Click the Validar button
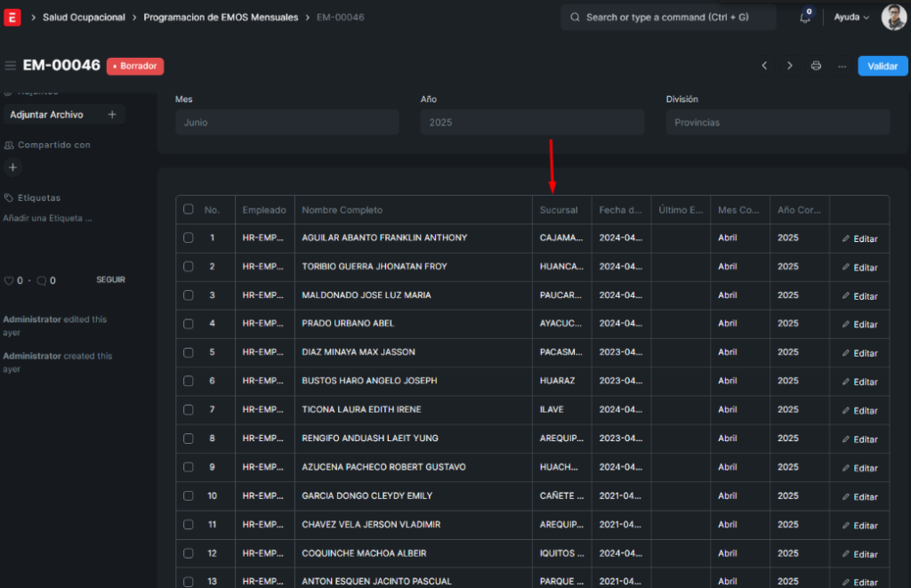This screenshot has height=588, width=911. 883,66
